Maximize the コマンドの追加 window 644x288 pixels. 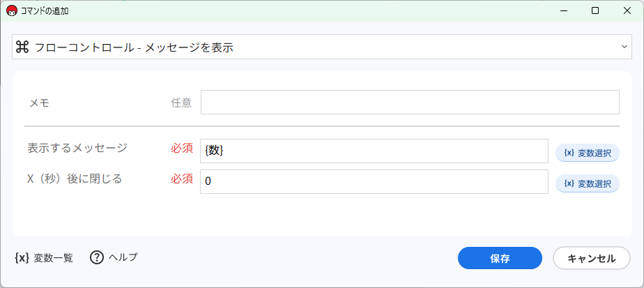595,10
